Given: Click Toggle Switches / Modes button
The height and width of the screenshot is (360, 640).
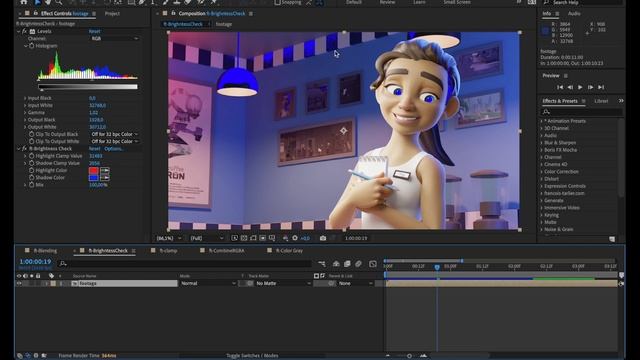Looking at the screenshot, I should coord(252,356).
